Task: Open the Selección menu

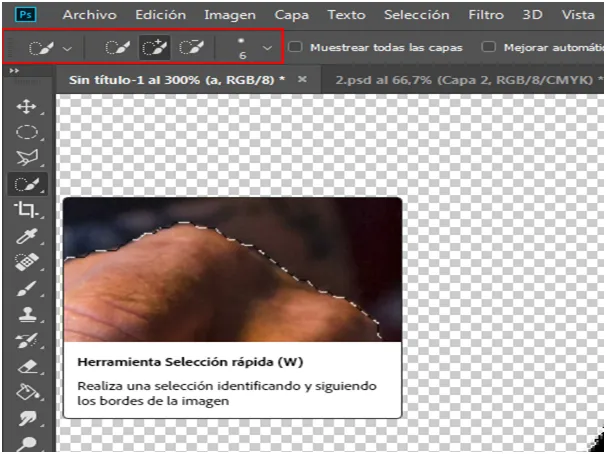Action: coord(417,15)
